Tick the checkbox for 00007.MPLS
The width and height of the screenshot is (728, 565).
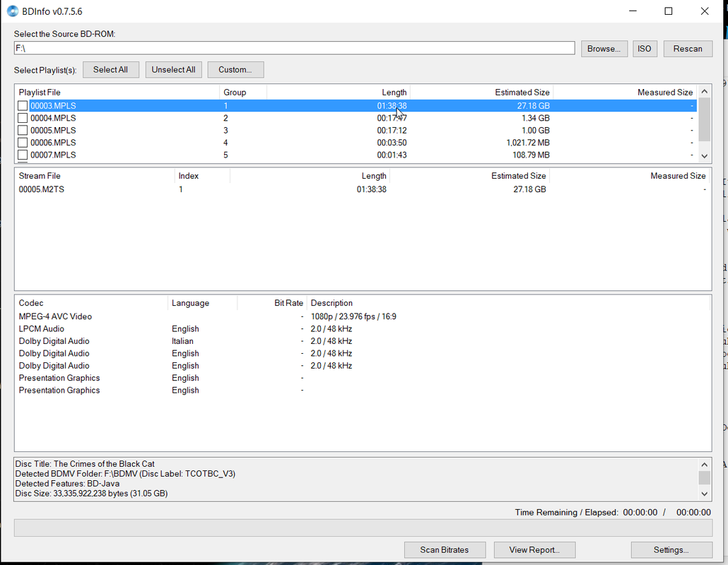click(x=23, y=155)
